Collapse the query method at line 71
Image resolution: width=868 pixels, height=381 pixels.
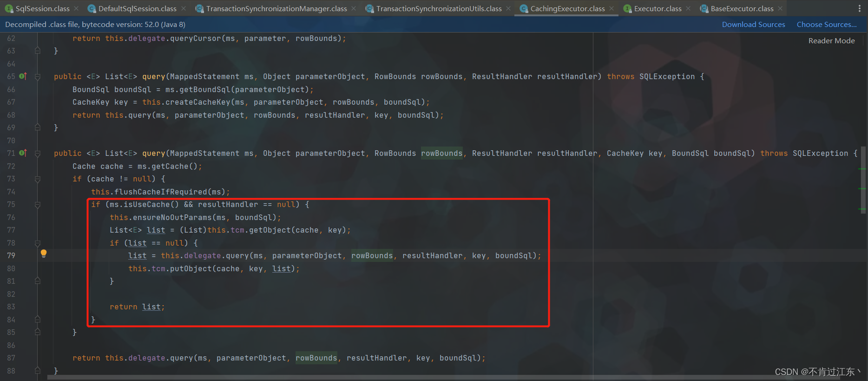pos(38,154)
